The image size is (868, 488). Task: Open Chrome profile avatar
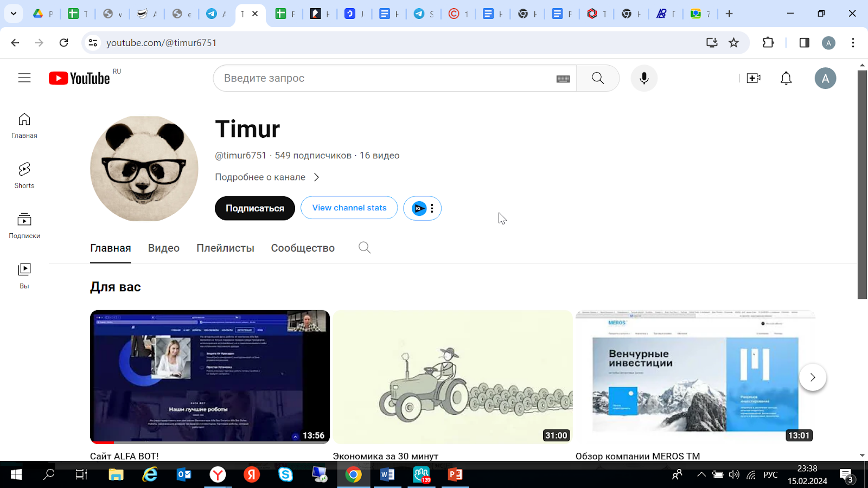click(x=828, y=43)
